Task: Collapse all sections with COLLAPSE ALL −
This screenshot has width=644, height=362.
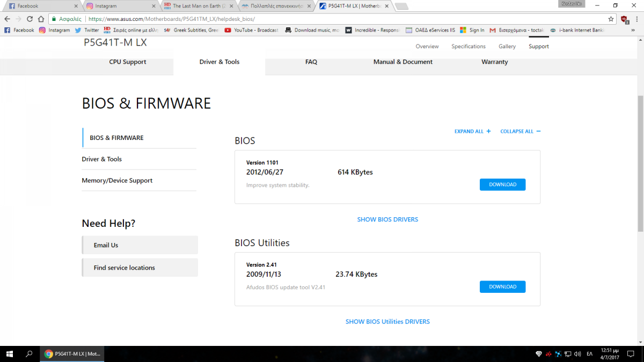Action: (x=521, y=131)
